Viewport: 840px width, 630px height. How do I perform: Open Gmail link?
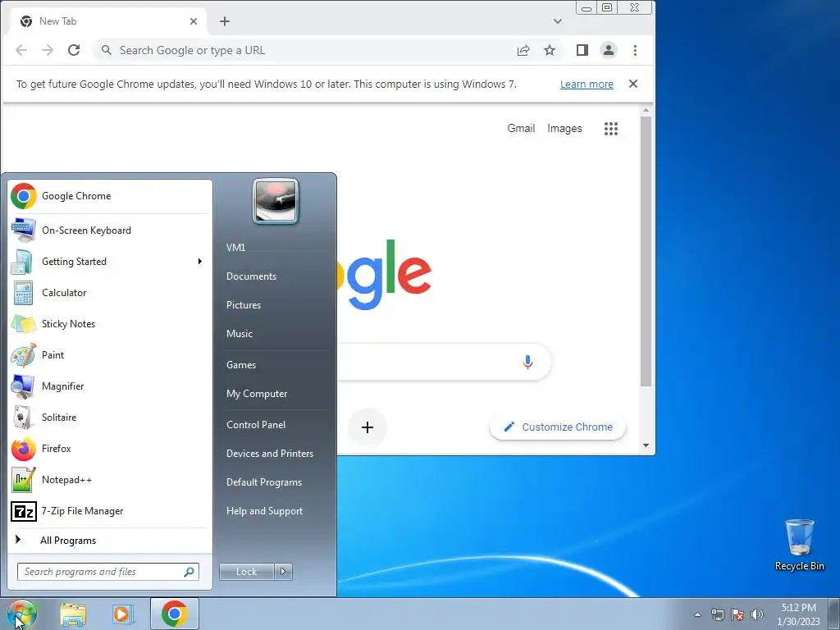point(521,129)
